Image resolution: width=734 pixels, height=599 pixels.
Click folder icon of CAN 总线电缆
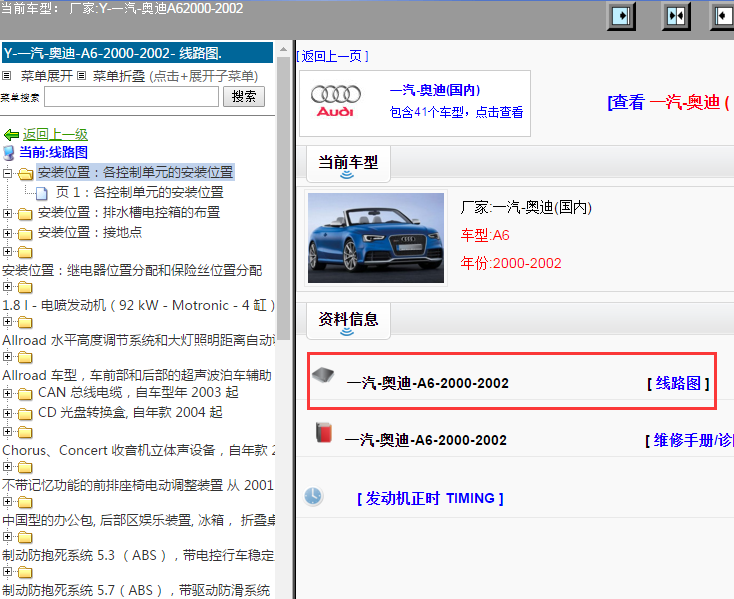pyautogui.click(x=25, y=394)
